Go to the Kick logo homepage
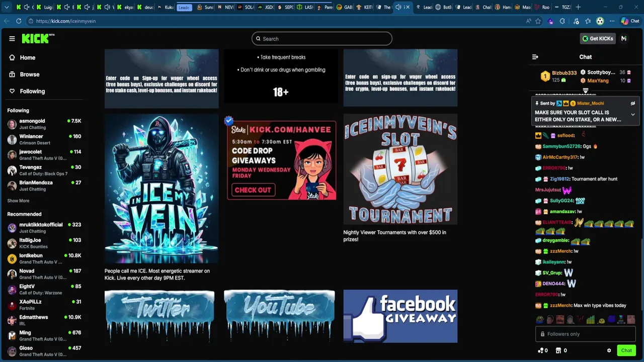This screenshot has height=362, width=644. point(38,39)
